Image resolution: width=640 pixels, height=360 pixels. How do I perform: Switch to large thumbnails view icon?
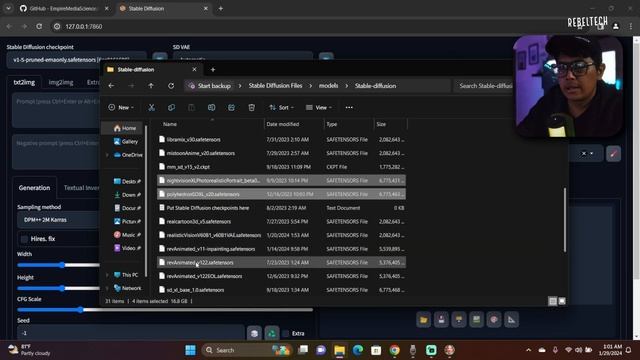(562, 301)
